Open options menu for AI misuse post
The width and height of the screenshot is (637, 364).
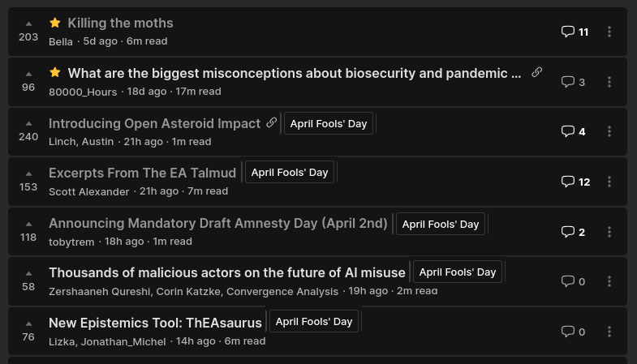(609, 281)
